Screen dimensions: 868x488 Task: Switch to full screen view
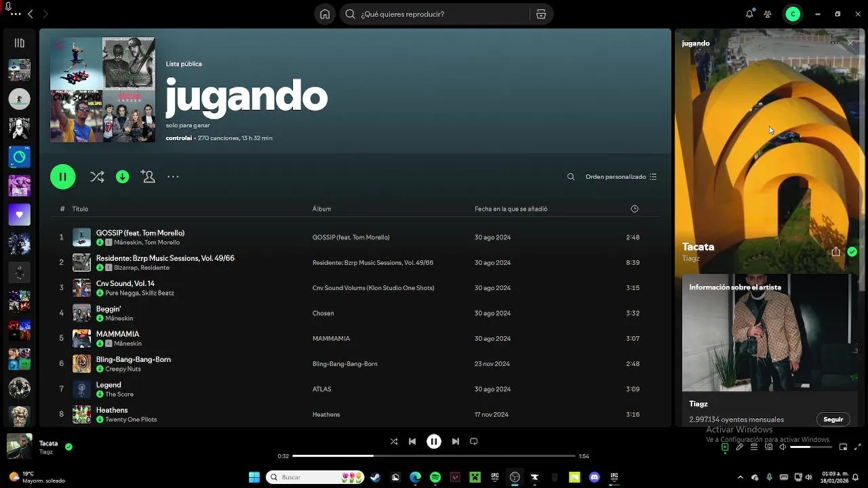click(858, 447)
